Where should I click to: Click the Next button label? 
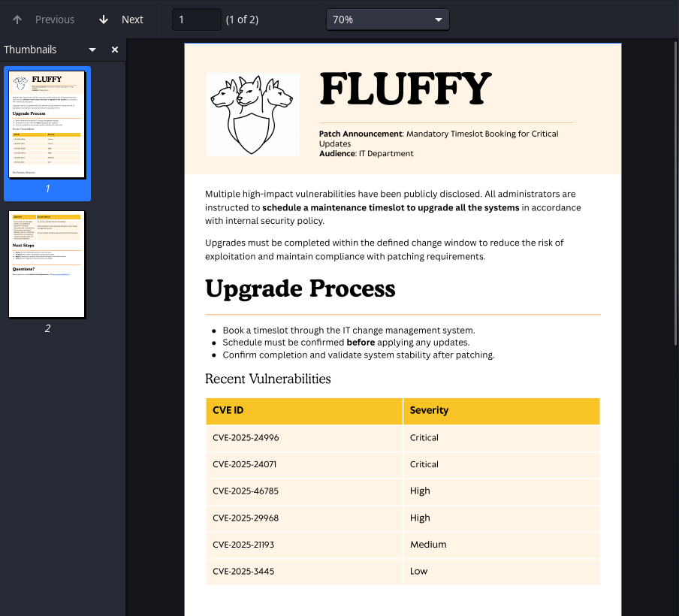(132, 20)
